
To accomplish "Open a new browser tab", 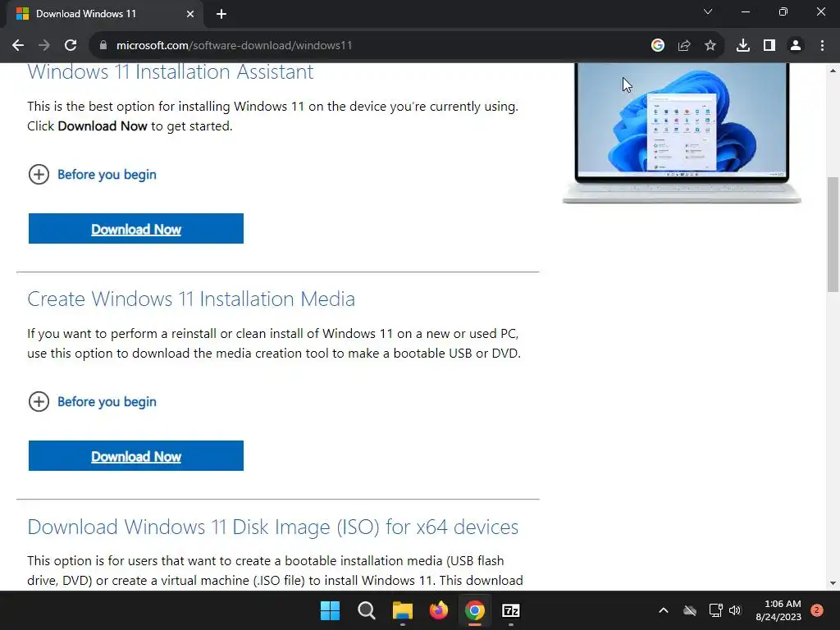I will coord(221,14).
